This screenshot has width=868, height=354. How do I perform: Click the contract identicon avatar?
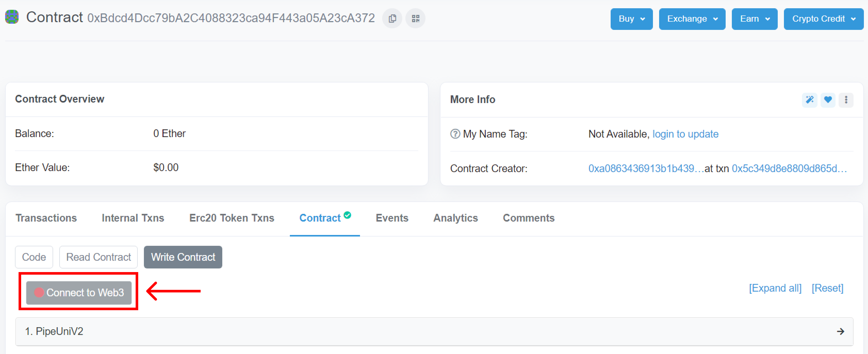pyautogui.click(x=12, y=17)
